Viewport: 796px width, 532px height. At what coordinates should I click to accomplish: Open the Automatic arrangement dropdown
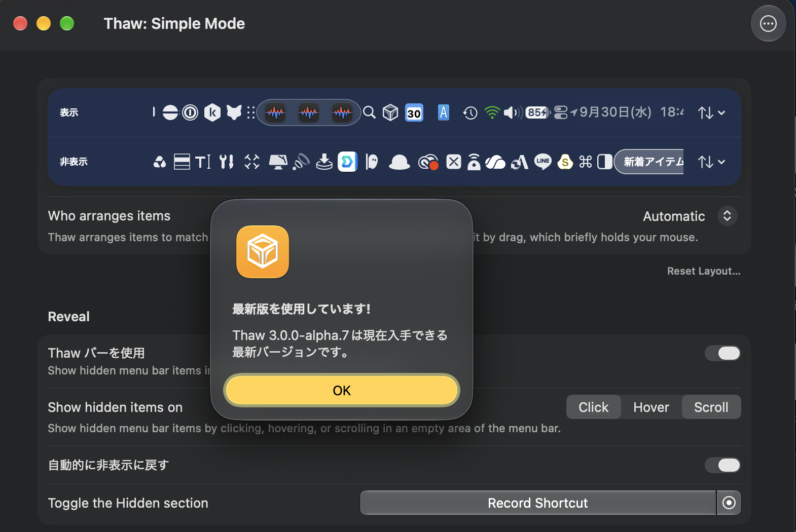pos(690,216)
